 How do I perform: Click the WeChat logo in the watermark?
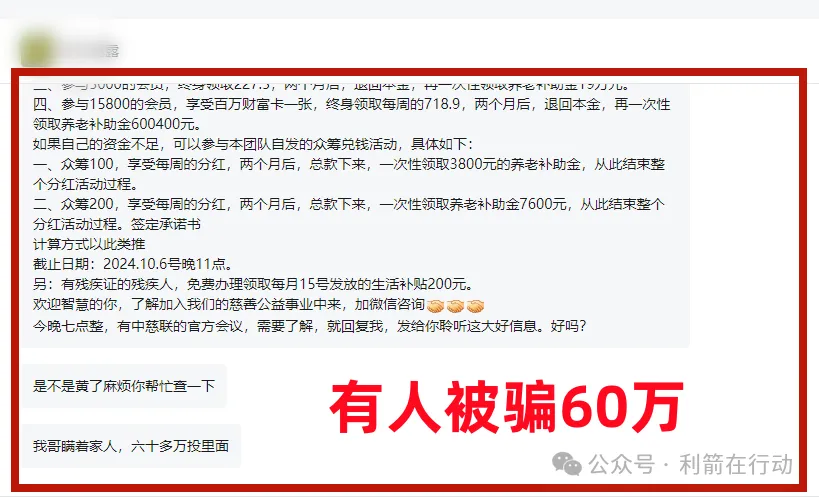567,464
